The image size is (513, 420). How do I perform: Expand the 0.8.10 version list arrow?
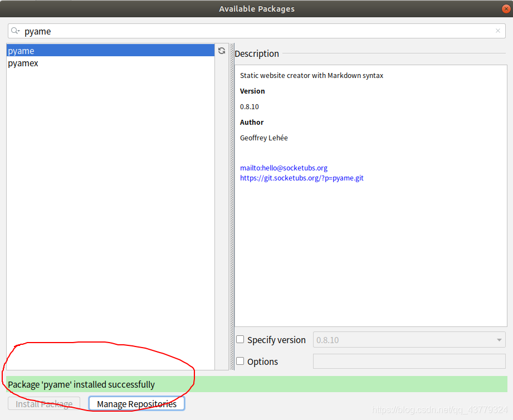point(500,339)
